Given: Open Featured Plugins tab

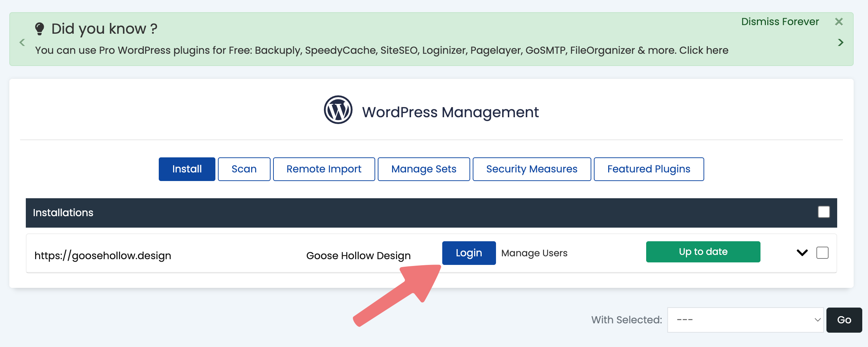Looking at the screenshot, I should coord(649,169).
